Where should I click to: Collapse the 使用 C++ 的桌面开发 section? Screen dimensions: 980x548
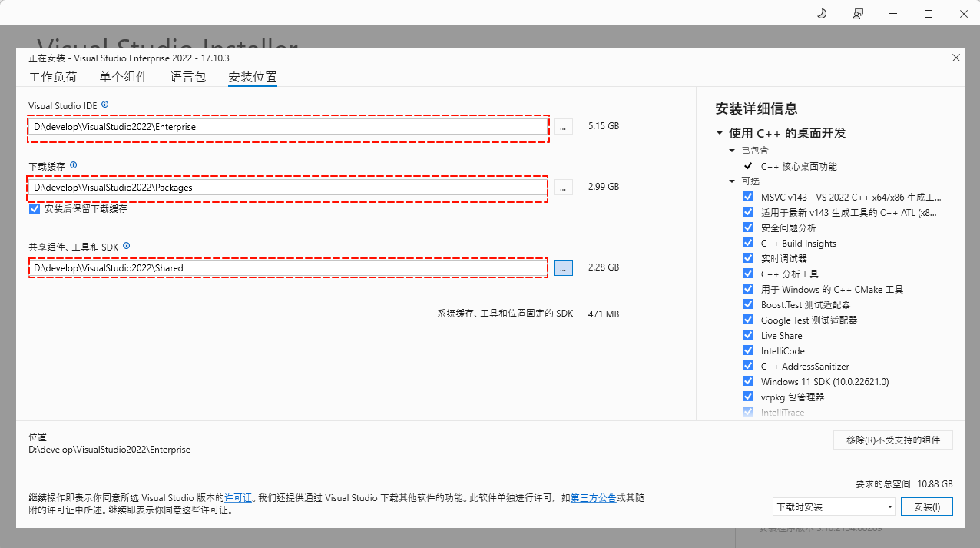click(x=720, y=133)
